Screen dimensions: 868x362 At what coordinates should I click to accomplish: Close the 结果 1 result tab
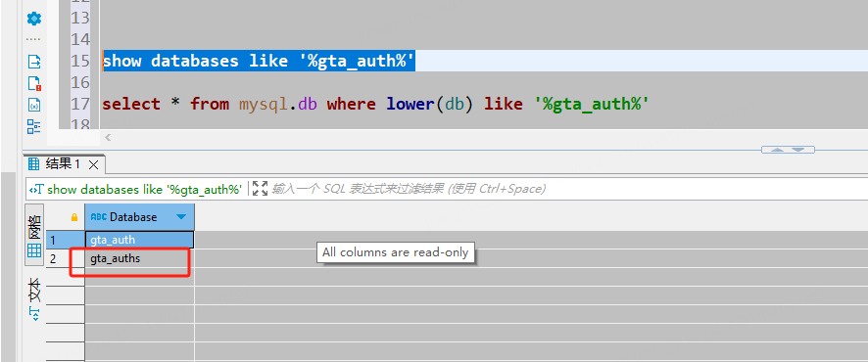pos(93,164)
